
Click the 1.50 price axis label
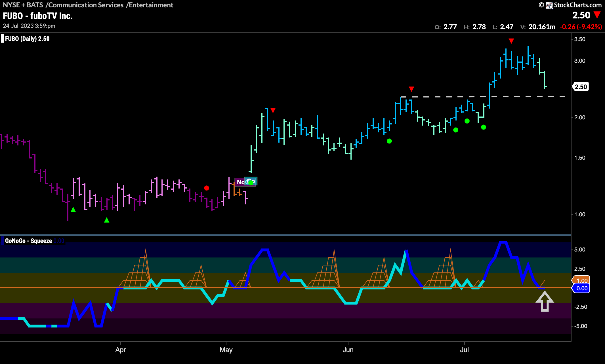[580, 158]
